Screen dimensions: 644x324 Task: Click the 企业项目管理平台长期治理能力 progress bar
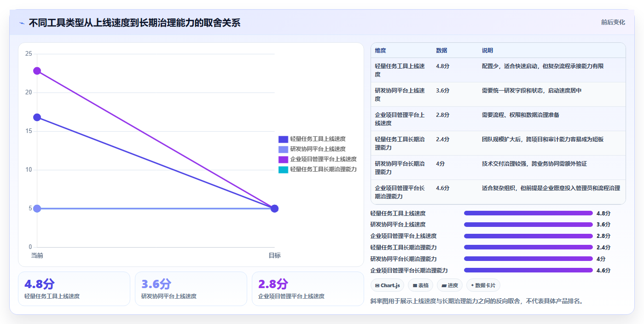[x=528, y=271]
